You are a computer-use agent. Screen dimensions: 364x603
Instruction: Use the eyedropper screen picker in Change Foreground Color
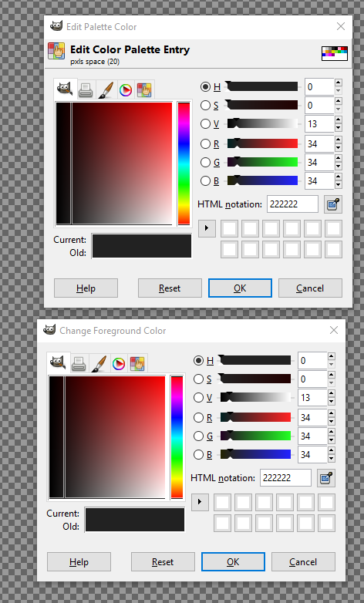click(x=326, y=478)
